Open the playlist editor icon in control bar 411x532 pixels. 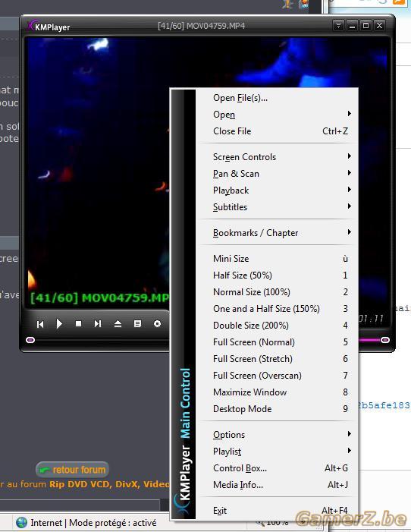pos(137,324)
